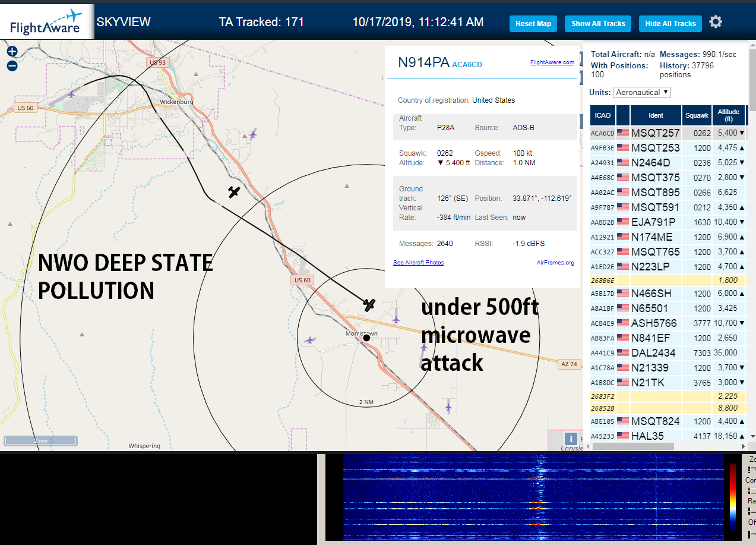Click the FlightAware logo
Viewport: 756px width, 545px height.
pyautogui.click(x=47, y=22)
